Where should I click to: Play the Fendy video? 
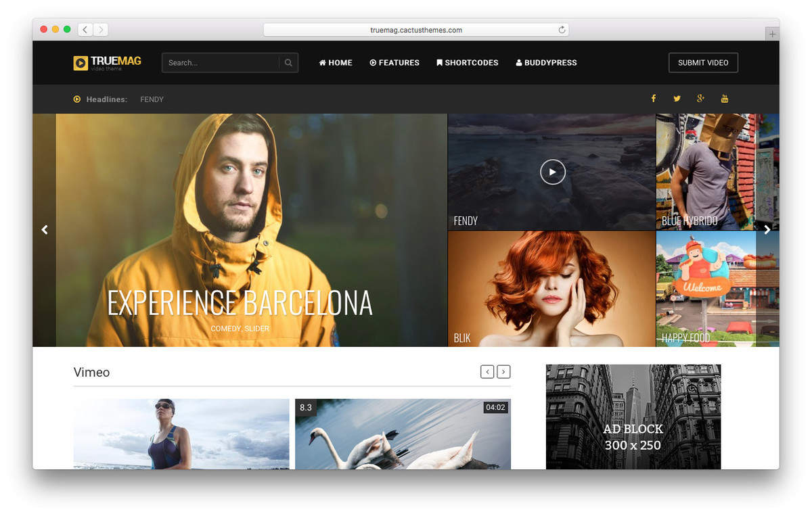click(552, 172)
